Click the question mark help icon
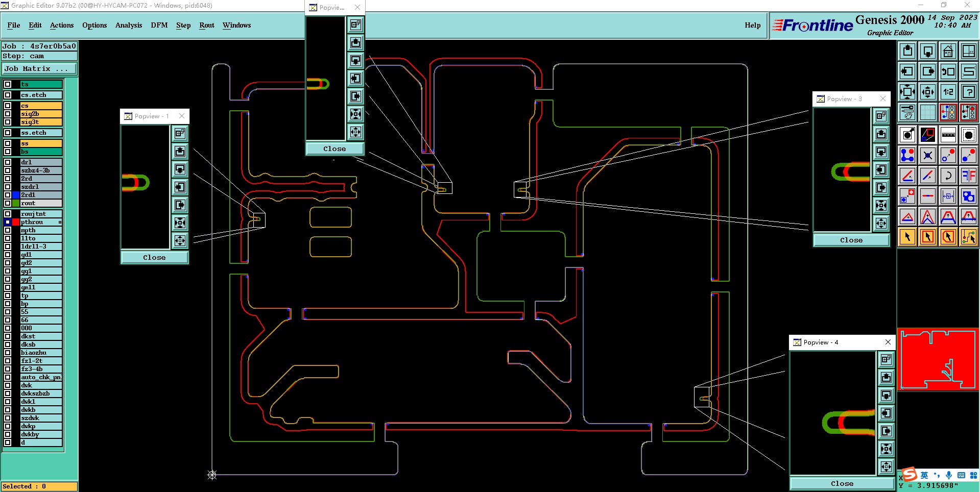 tap(968, 92)
